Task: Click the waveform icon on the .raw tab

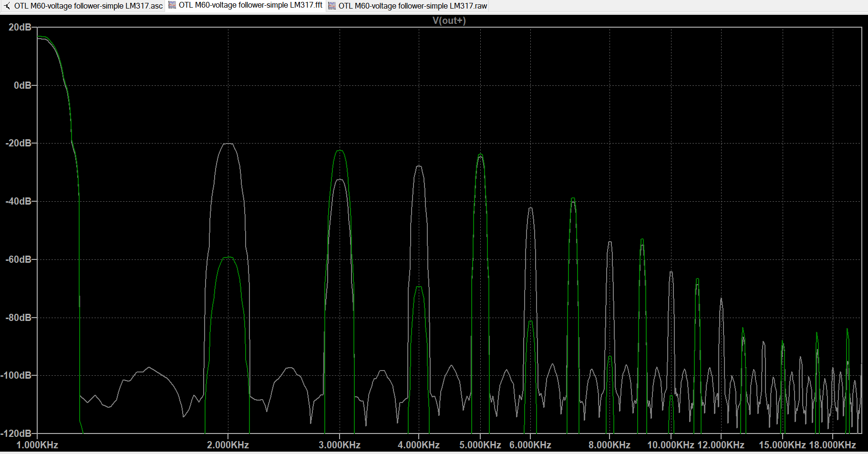Action: pos(332,6)
